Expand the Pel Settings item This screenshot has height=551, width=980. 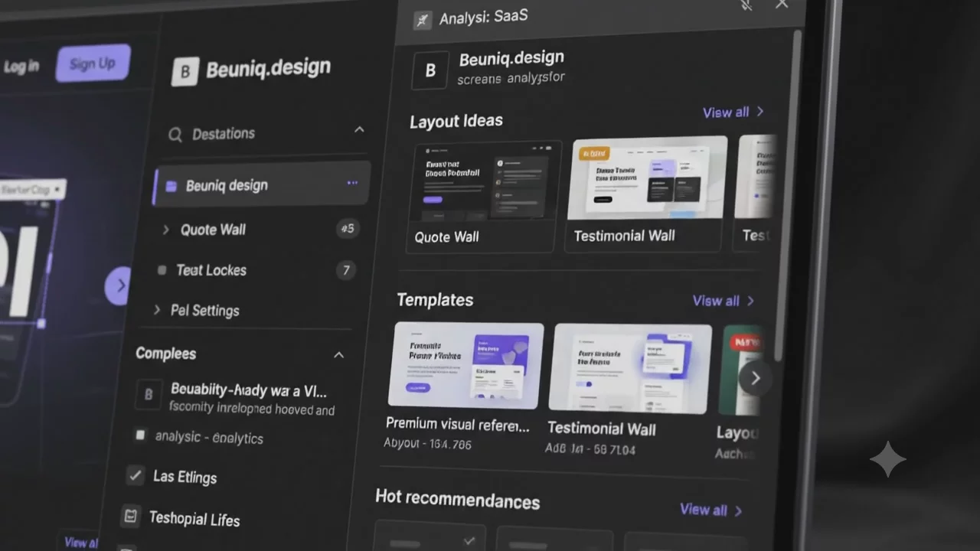pos(157,310)
